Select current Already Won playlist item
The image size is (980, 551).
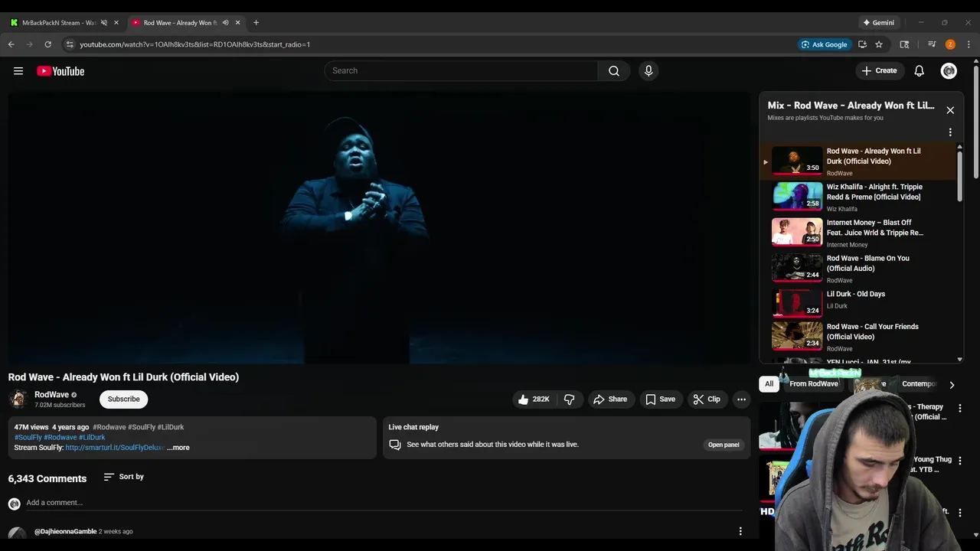click(857, 161)
